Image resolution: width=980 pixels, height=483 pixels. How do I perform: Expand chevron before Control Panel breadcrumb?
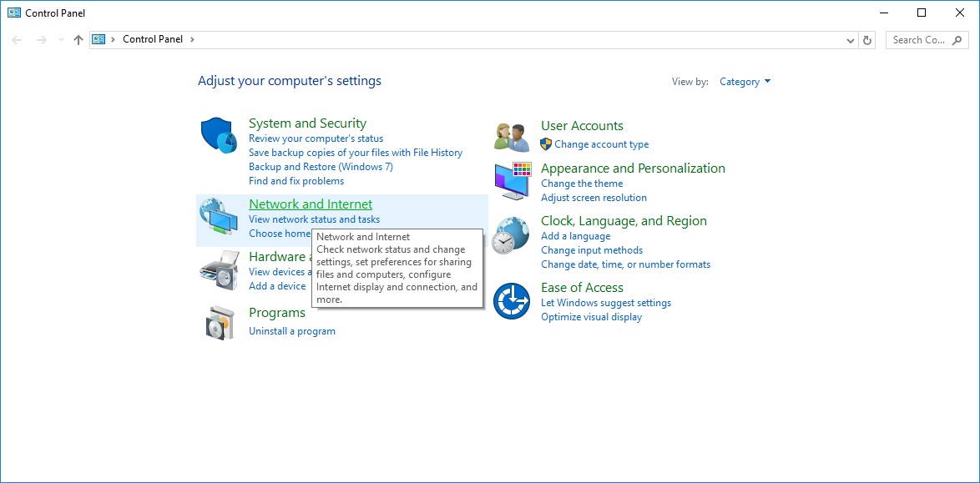point(114,39)
